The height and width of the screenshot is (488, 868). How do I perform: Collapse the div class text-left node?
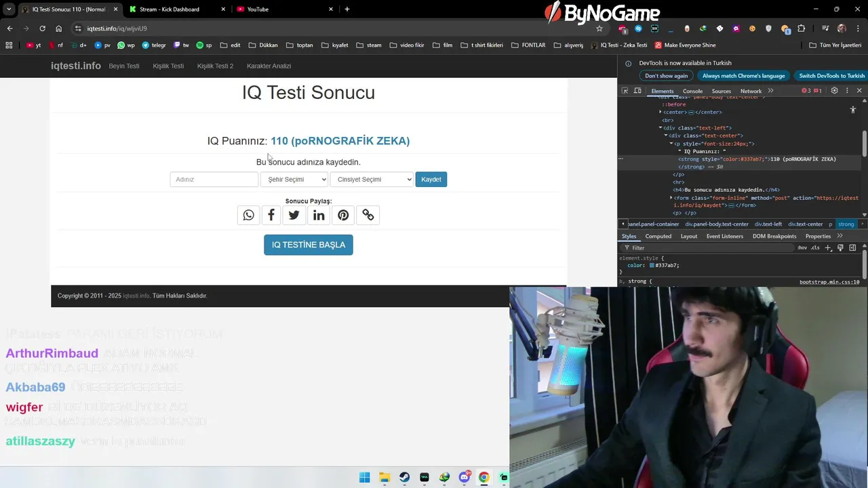pos(660,127)
